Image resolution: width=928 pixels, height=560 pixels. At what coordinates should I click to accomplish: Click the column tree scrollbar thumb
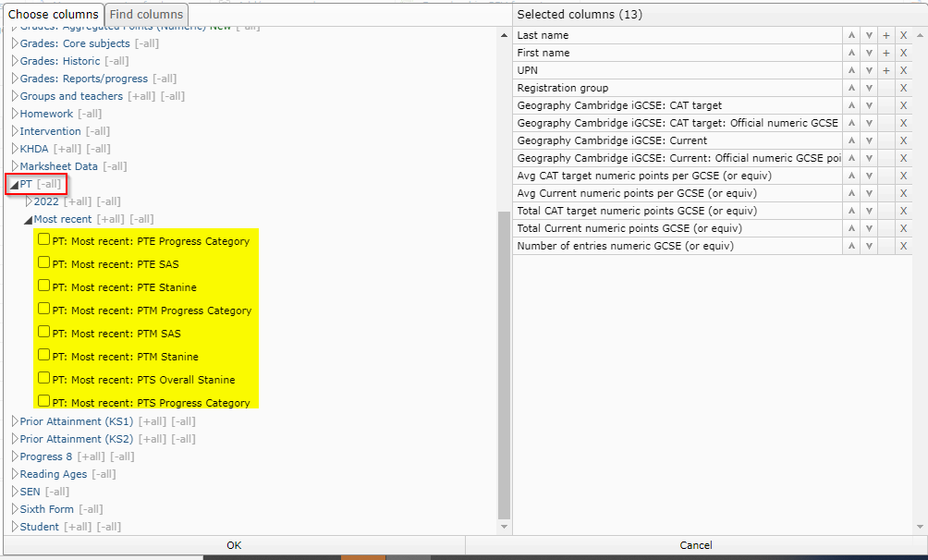504,365
